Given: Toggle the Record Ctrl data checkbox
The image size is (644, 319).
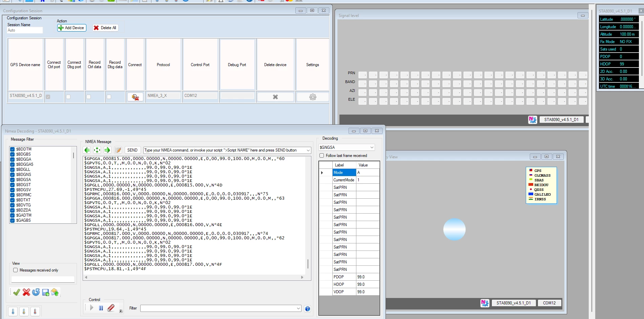Looking at the screenshot, I should [x=88, y=97].
